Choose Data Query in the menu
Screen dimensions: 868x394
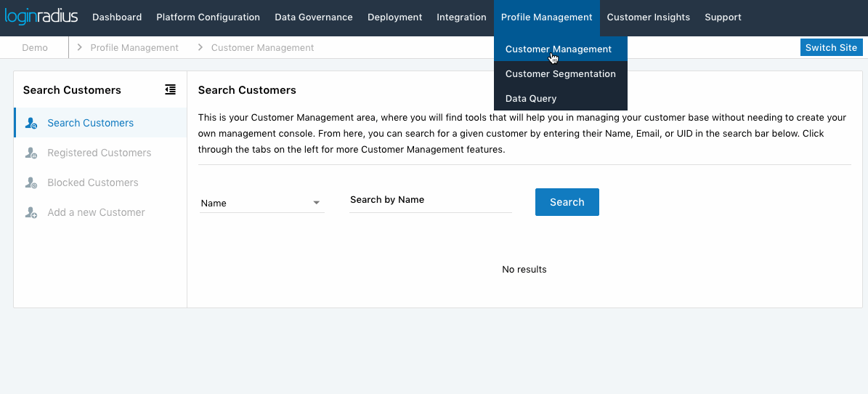[531, 99]
